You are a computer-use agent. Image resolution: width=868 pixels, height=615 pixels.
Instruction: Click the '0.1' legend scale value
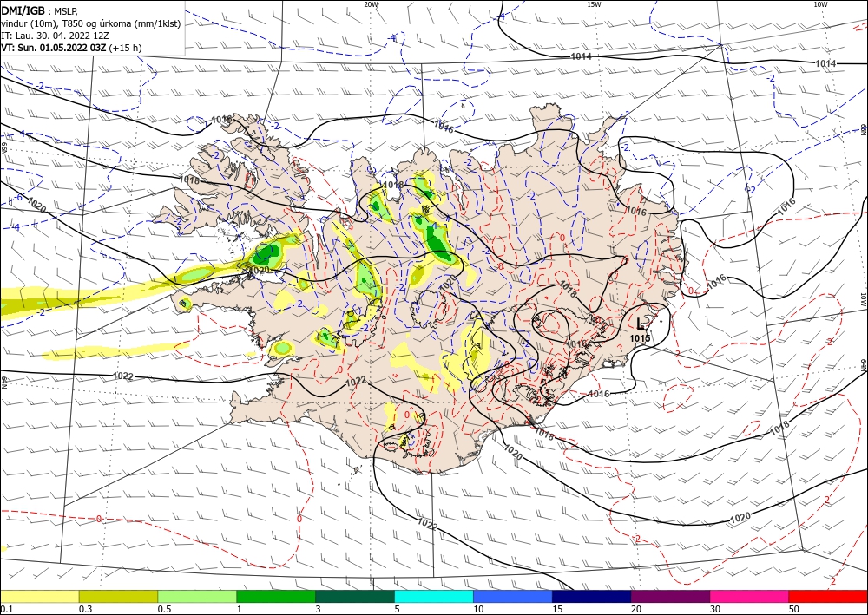coord(6,609)
